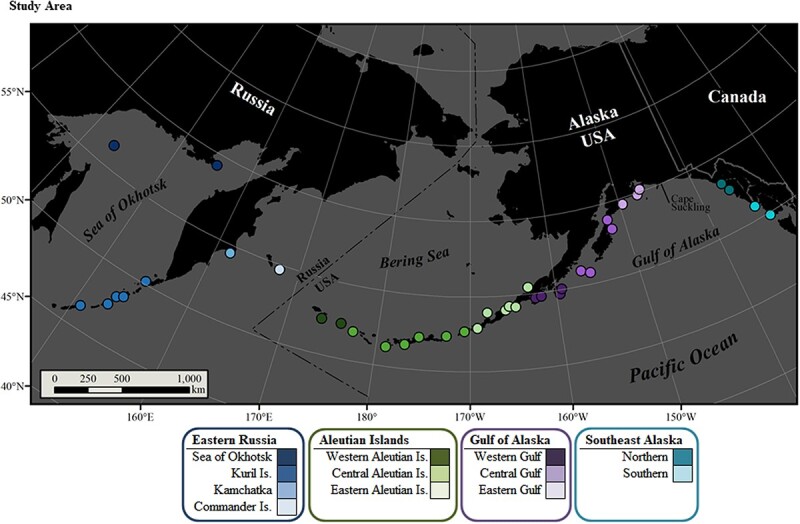
Task: Click the 'Northern' legend label
Action: [x=645, y=457]
